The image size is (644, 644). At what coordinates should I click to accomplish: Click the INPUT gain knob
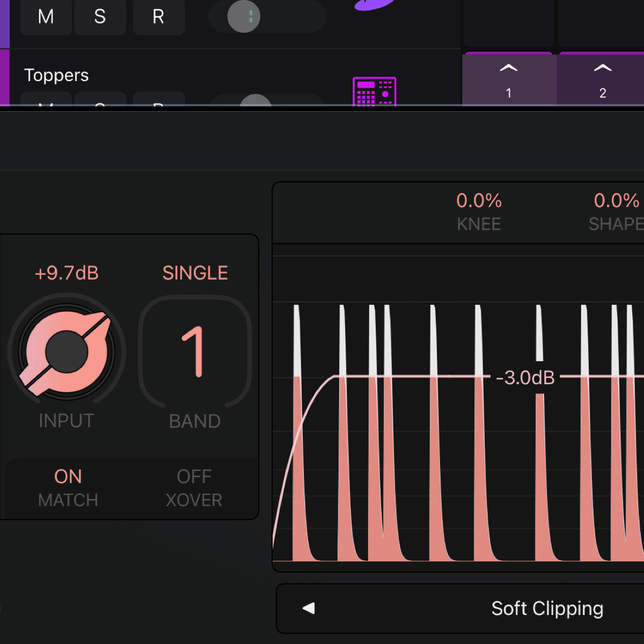click(x=67, y=352)
